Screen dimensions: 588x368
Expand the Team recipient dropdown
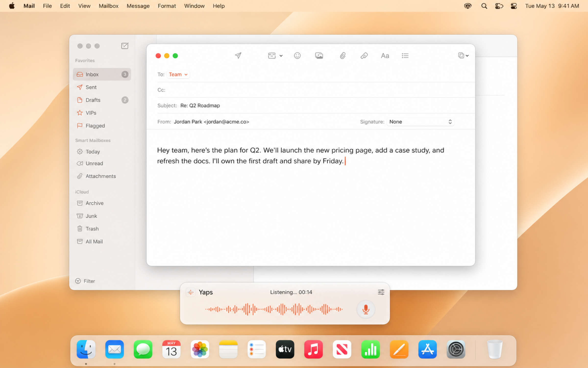tap(178, 74)
